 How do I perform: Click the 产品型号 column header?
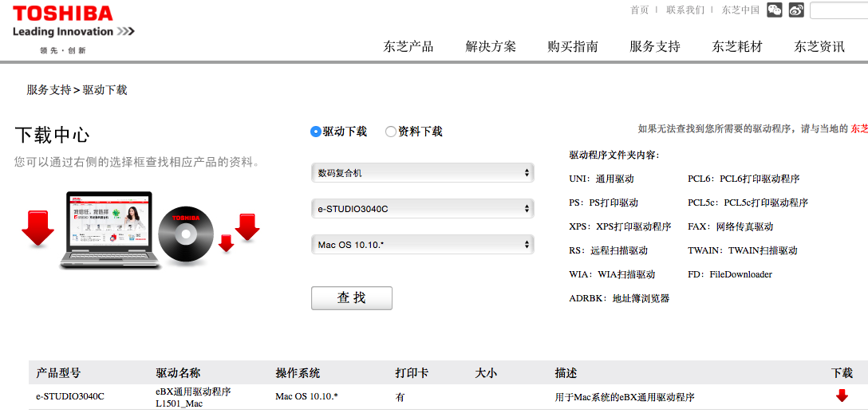click(x=58, y=373)
